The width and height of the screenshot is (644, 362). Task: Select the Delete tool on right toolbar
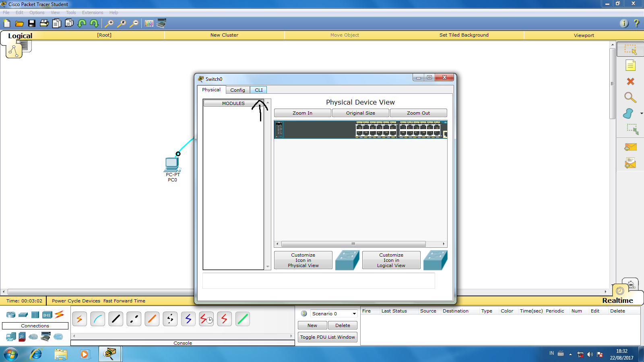click(630, 81)
